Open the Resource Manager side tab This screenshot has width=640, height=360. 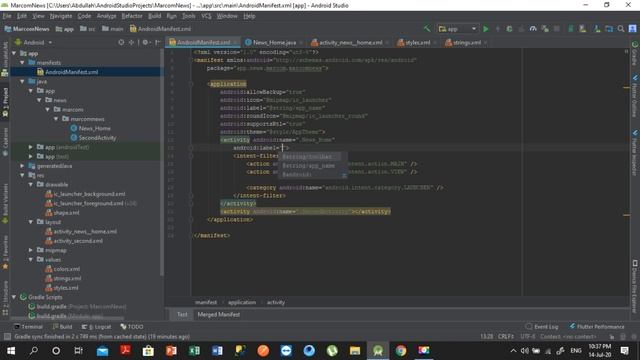point(5,59)
